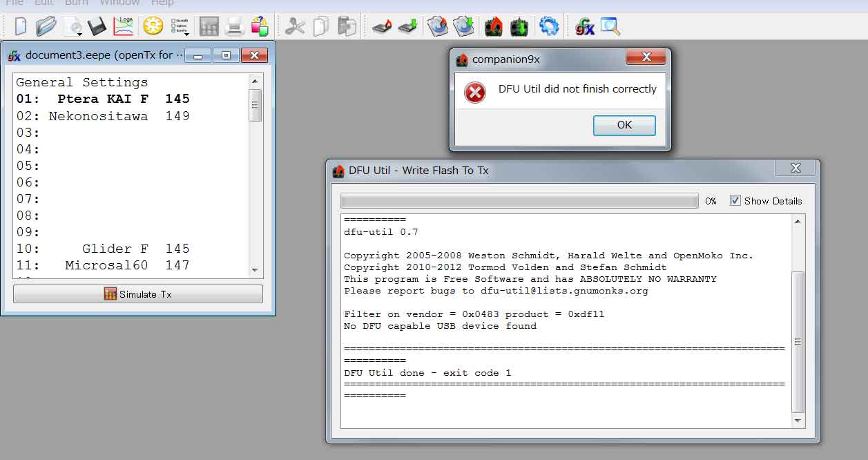The image size is (868, 460).
Task: Click 'No DFU capable USB device found'
Action: click(x=440, y=326)
